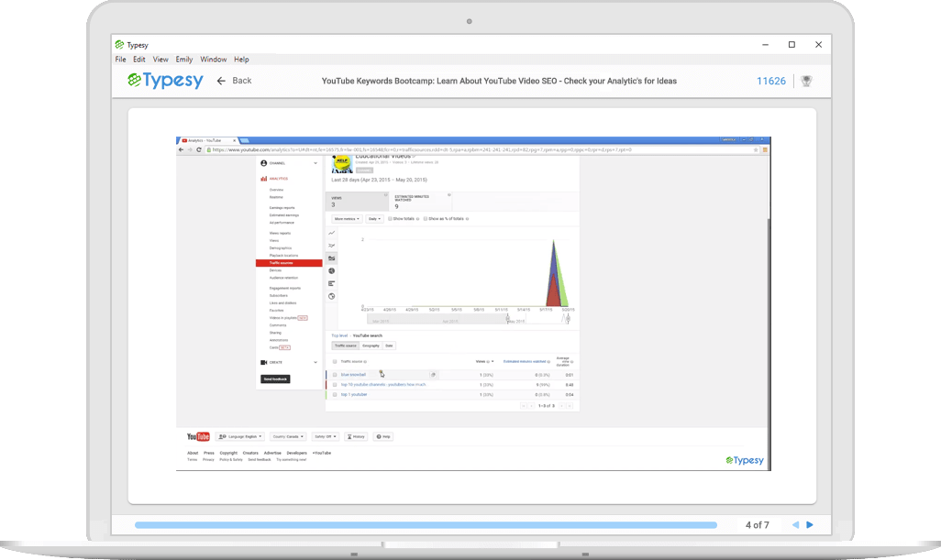Close the Analytics - YouTube browser tab
Image resolution: width=941 pixels, height=560 pixels.
click(234, 140)
